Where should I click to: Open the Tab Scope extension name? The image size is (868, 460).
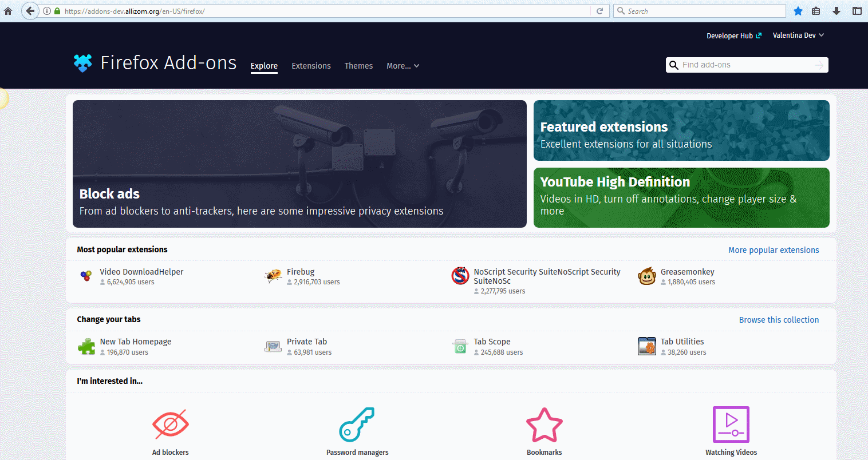coord(492,342)
